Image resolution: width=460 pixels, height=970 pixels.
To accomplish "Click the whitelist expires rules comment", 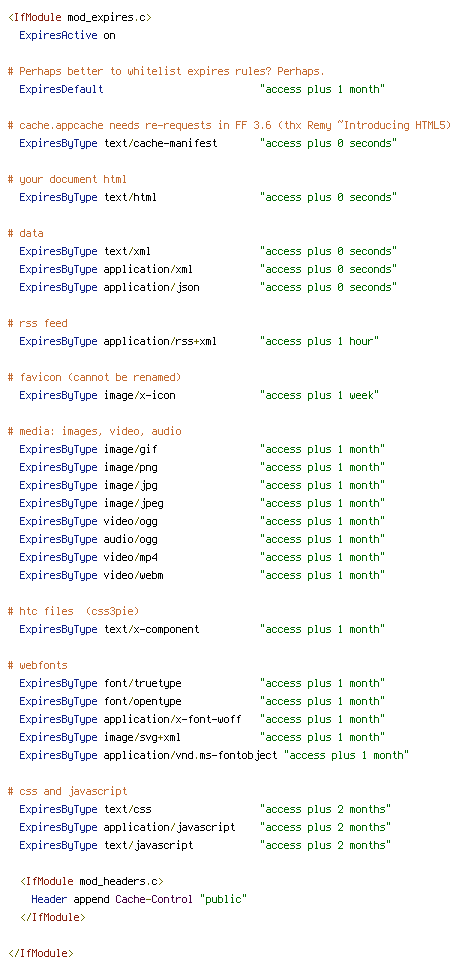I will click(166, 72).
